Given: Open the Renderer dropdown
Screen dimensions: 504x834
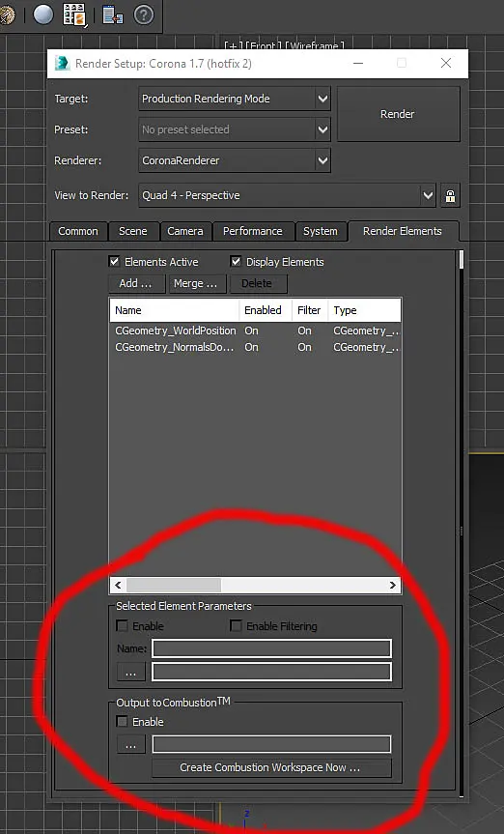Looking at the screenshot, I should pyautogui.click(x=235, y=160).
